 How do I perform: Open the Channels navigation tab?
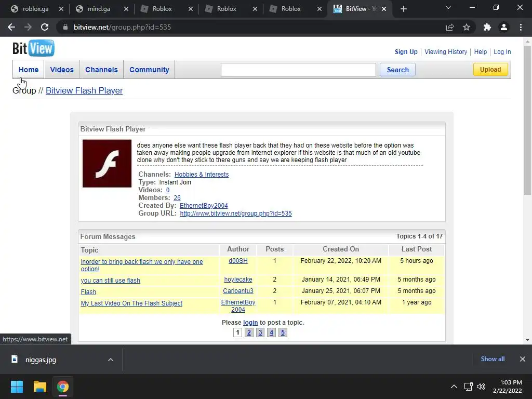click(101, 70)
